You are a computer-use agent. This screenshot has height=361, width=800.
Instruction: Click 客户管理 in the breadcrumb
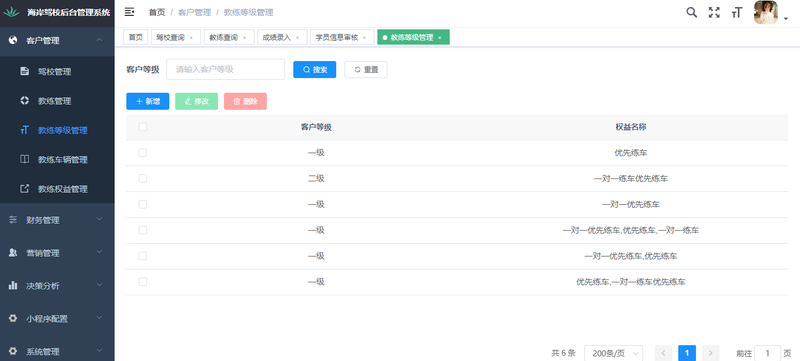(194, 12)
